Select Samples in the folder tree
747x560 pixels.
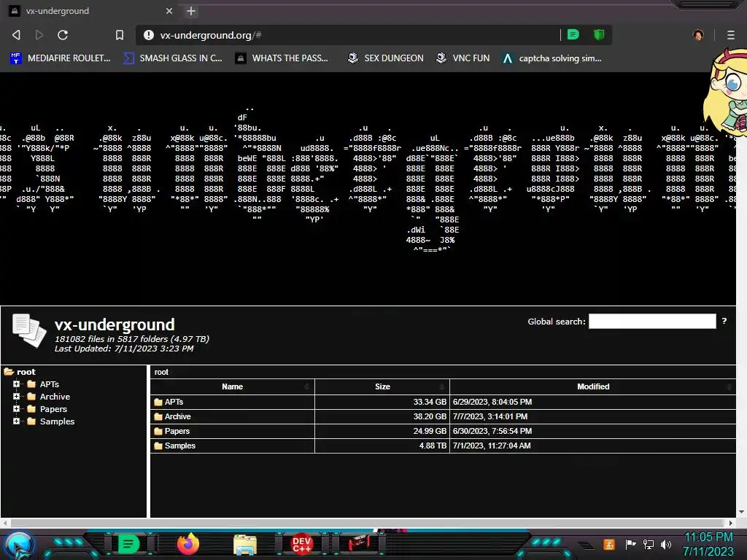click(x=57, y=421)
